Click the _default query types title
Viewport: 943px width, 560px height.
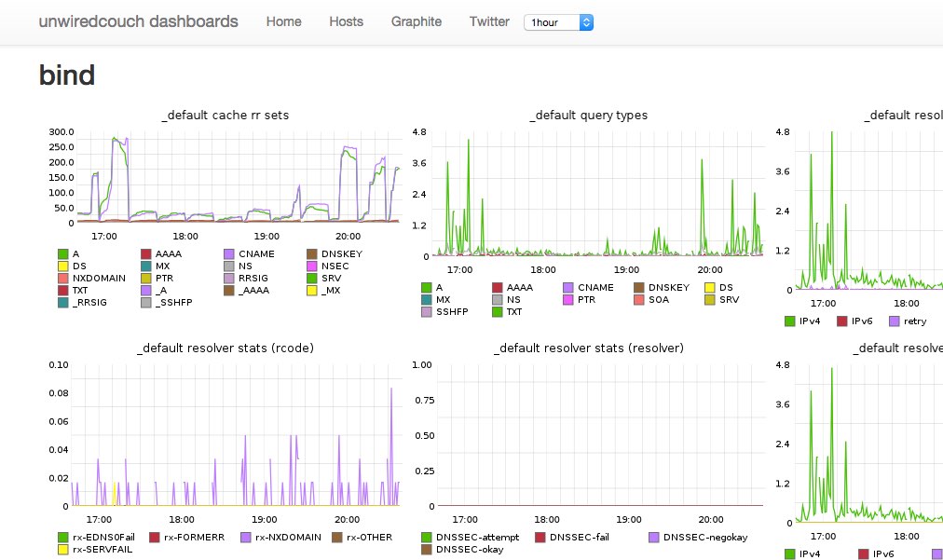point(588,115)
